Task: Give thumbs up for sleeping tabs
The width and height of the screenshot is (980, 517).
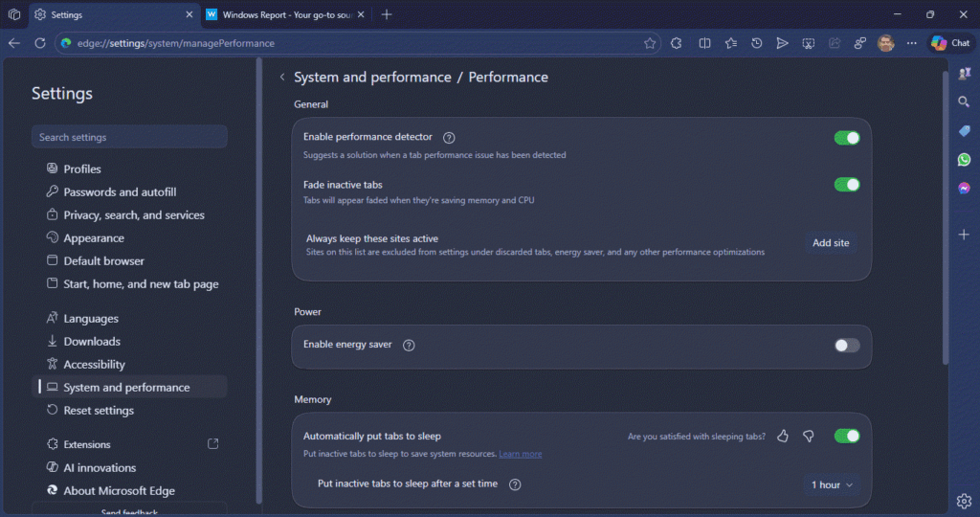Action: 783,436
